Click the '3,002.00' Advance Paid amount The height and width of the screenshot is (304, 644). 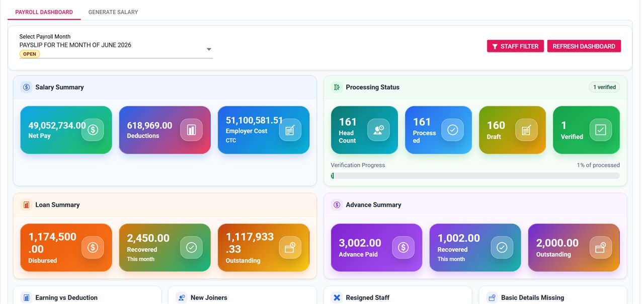[360, 243]
